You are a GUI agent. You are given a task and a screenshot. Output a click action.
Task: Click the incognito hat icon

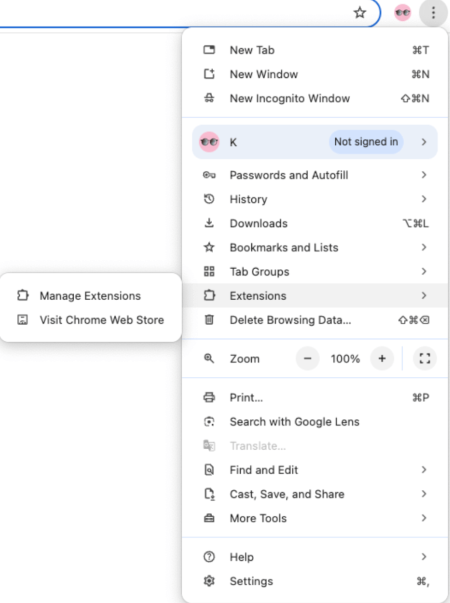209,98
